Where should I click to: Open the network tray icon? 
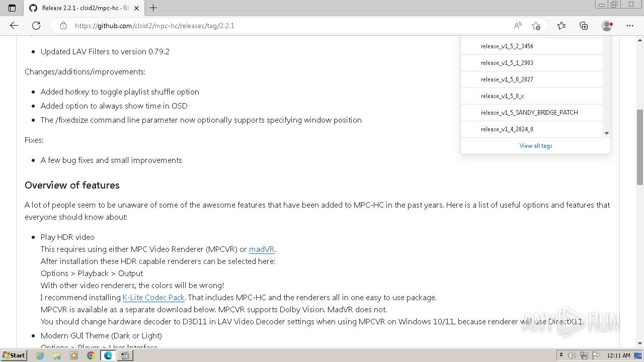(x=585, y=355)
